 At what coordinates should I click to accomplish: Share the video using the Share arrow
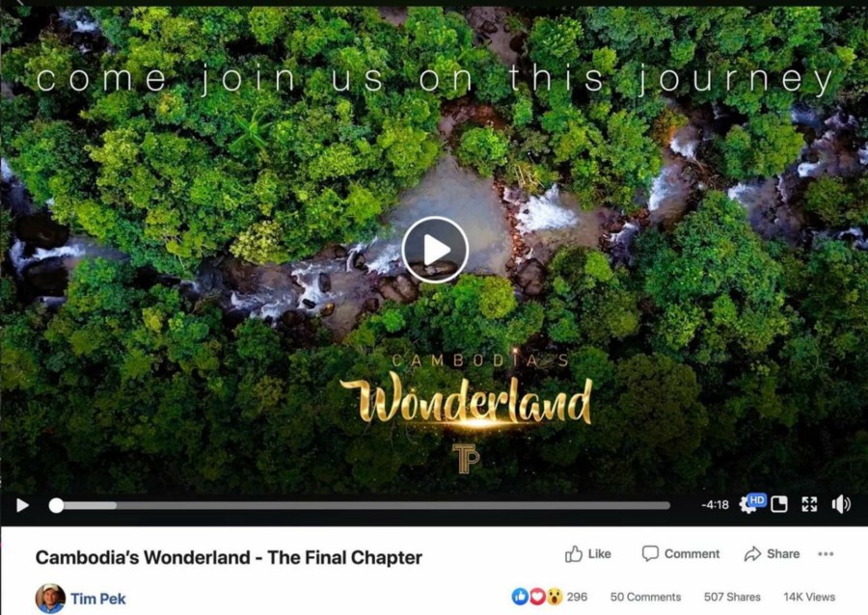(x=773, y=553)
